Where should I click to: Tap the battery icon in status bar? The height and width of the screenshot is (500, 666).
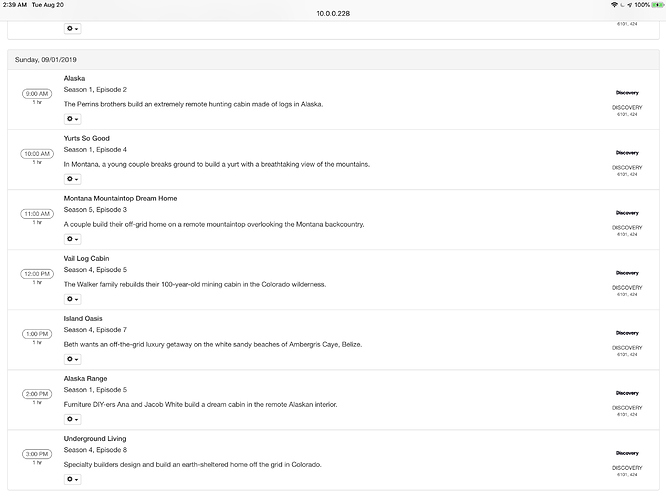[x=656, y=5]
